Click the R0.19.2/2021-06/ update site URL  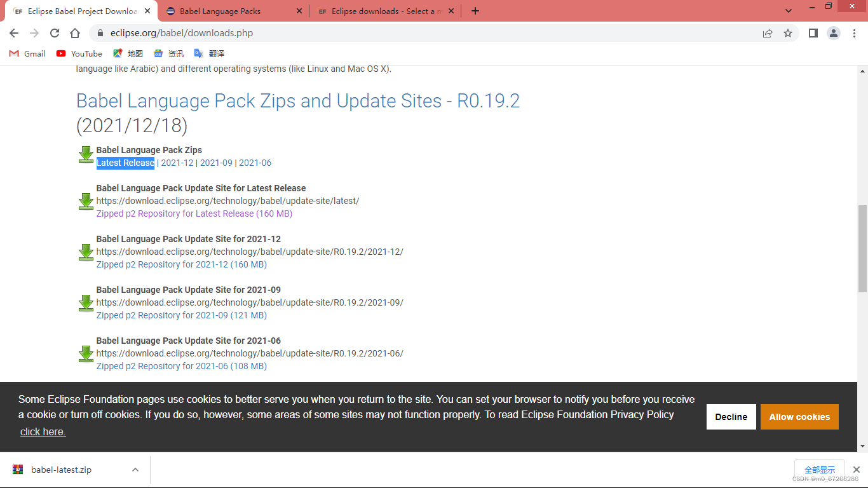(250, 353)
